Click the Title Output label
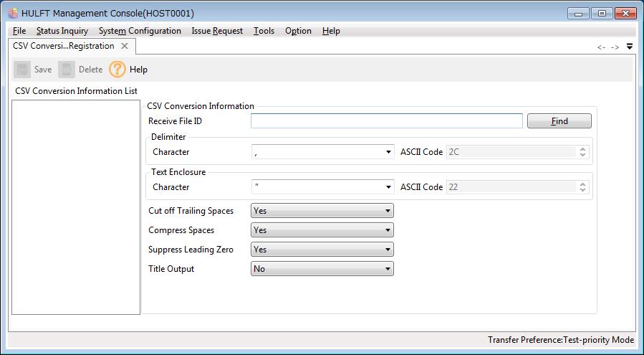 [171, 269]
